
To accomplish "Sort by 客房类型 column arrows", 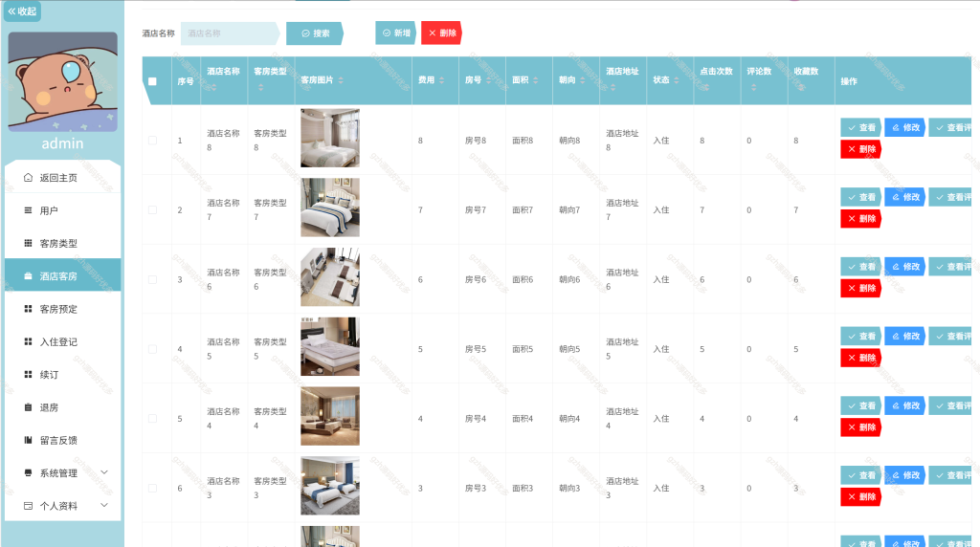I will click(x=260, y=87).
